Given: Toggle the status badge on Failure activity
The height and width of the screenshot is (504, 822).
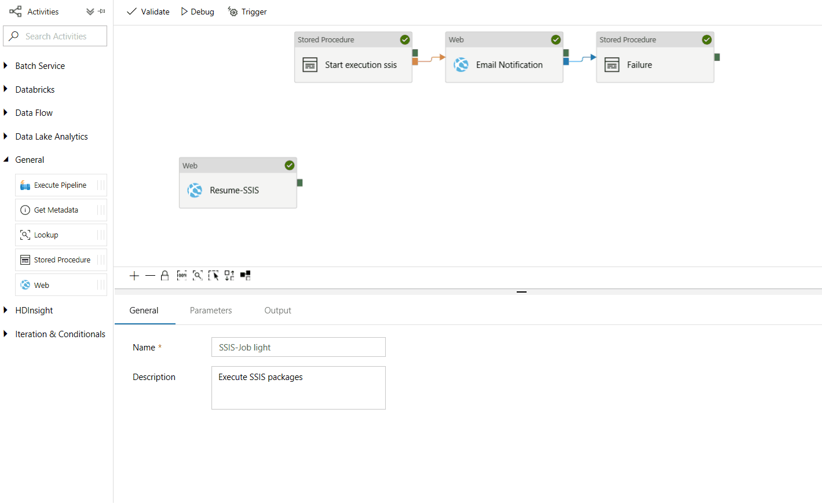Looking at the screenshot, I should [707, 39].
